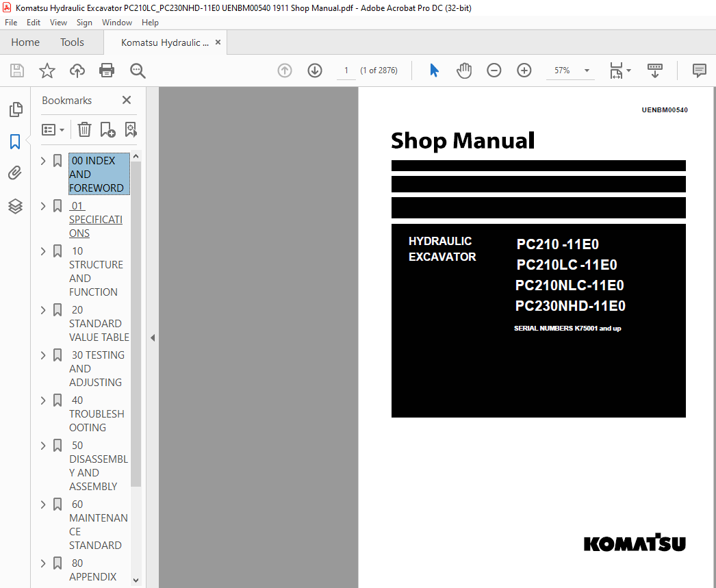
Task: Expand the 80 APPENDIX bookmark
Action: coord(43,563)
